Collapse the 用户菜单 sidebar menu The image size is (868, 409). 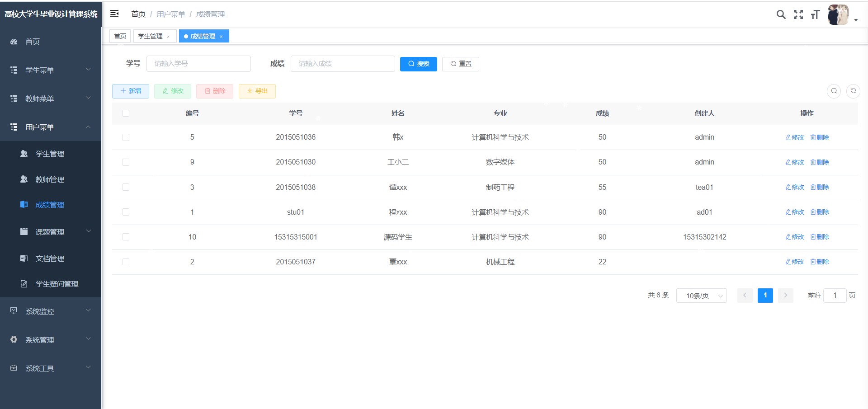(51, 127)
